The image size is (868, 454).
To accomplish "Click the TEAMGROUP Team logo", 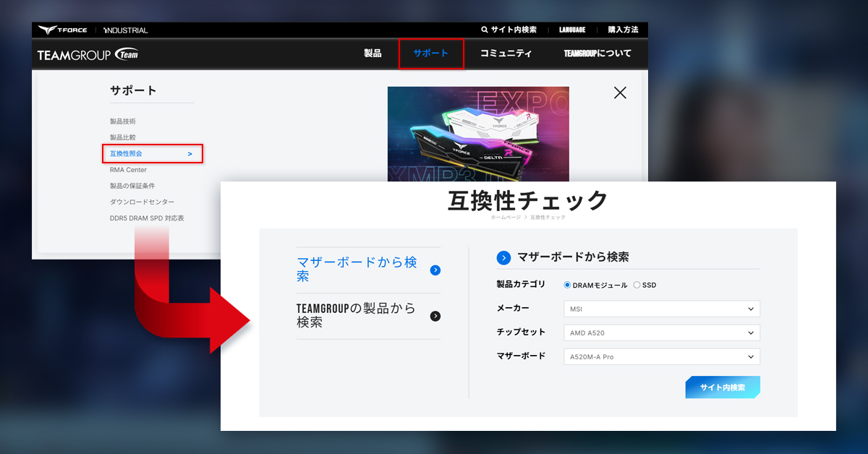I will click(x=88, y=54).
